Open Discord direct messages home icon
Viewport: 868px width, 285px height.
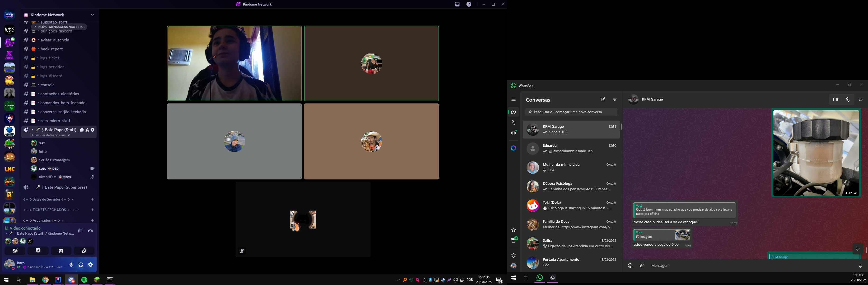point(10,15)
